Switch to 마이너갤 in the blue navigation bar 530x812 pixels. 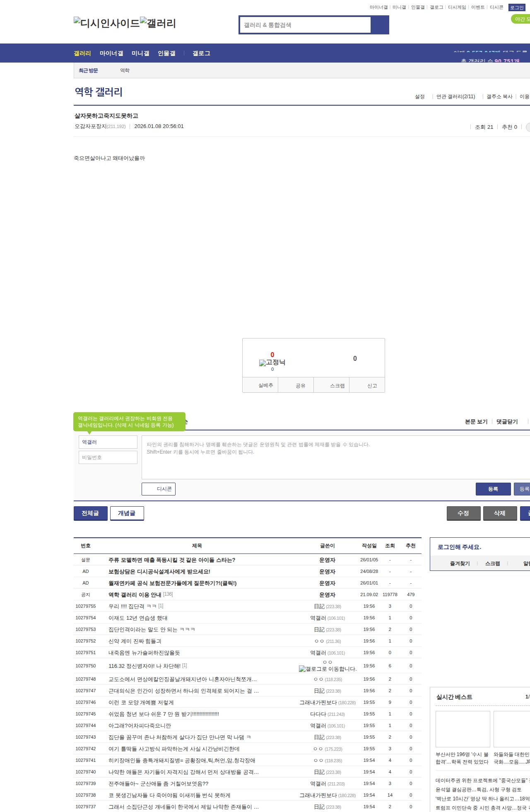[x=111, y=53]
